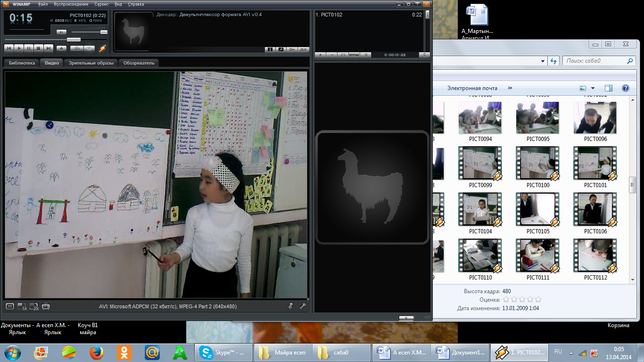Click the TV icon in video toolbar
Image resolution: width=644 pixels, height=362 pixels.
(x=46, y=306)
